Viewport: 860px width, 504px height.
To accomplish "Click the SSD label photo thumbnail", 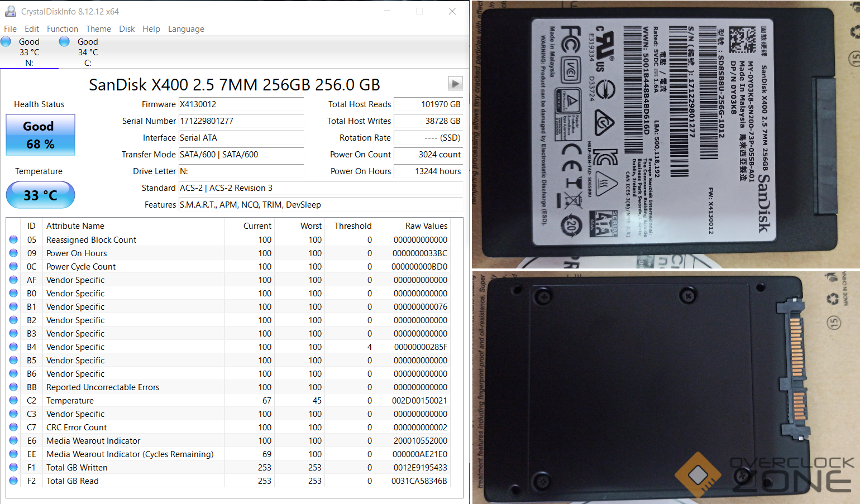I will 666,135.
